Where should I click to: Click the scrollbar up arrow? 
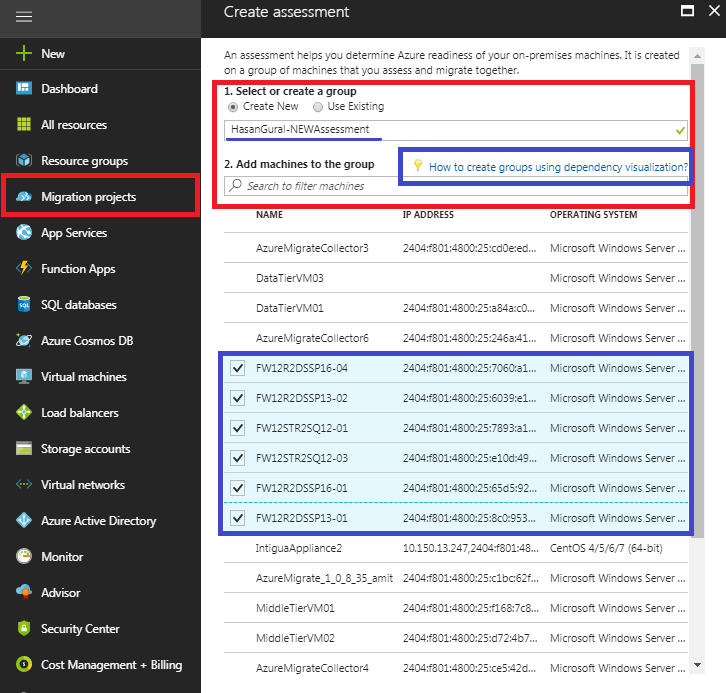[697, 56]
